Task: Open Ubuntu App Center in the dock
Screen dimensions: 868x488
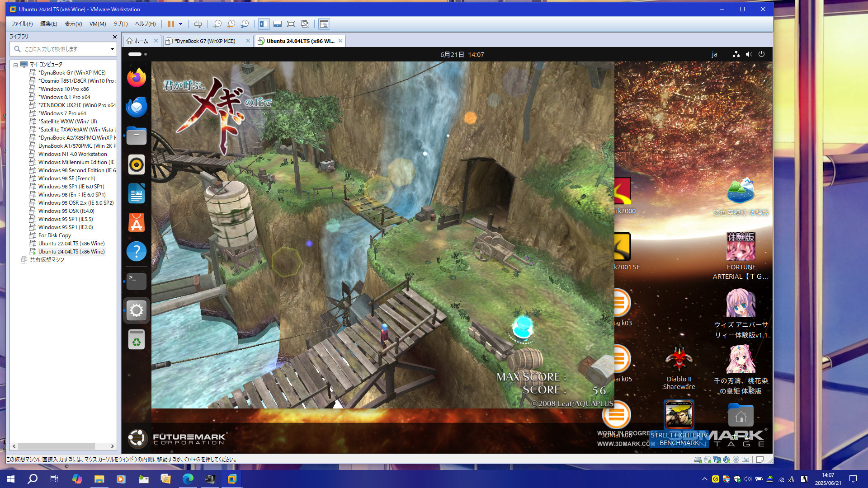Action: click(137, 222)
